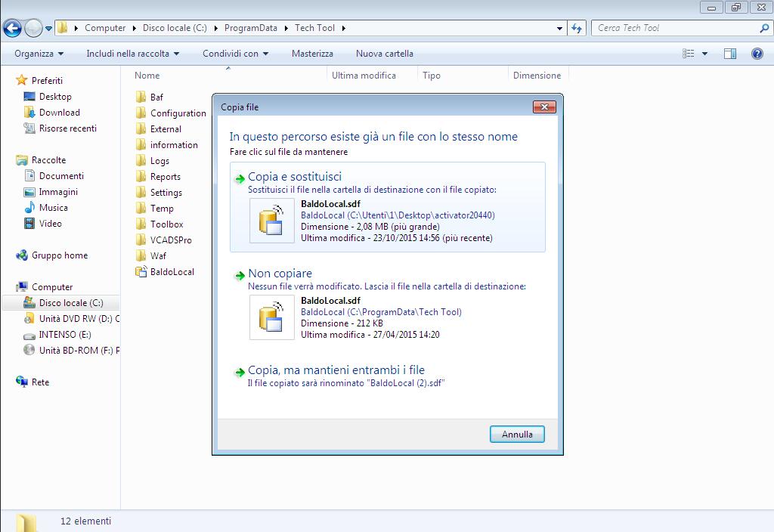Open the Download folder in Preferiti
Viewport: 774px width, 532px height.
(x=59, y=113)
